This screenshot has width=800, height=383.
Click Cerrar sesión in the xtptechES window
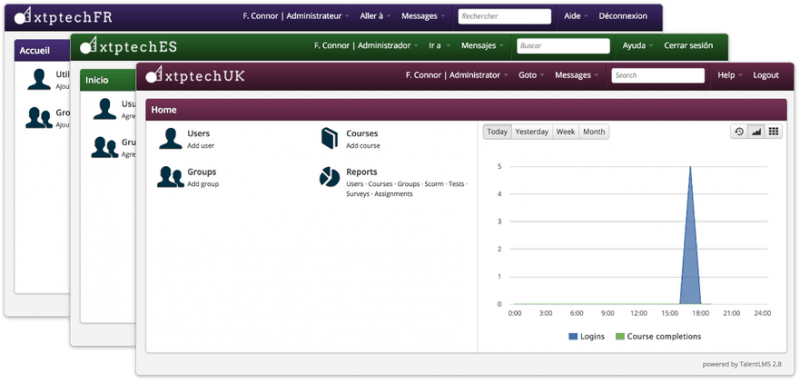pos(688,45)
